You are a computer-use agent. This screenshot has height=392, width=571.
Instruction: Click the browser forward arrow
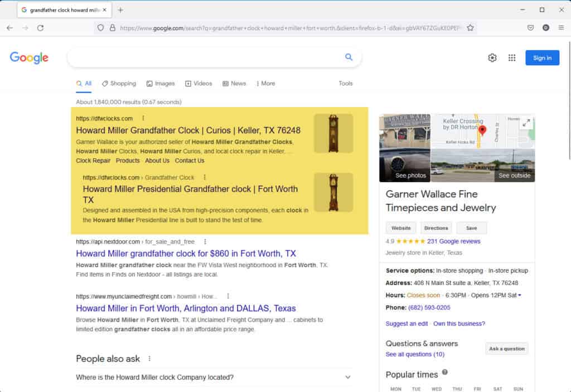pos(25,28)
